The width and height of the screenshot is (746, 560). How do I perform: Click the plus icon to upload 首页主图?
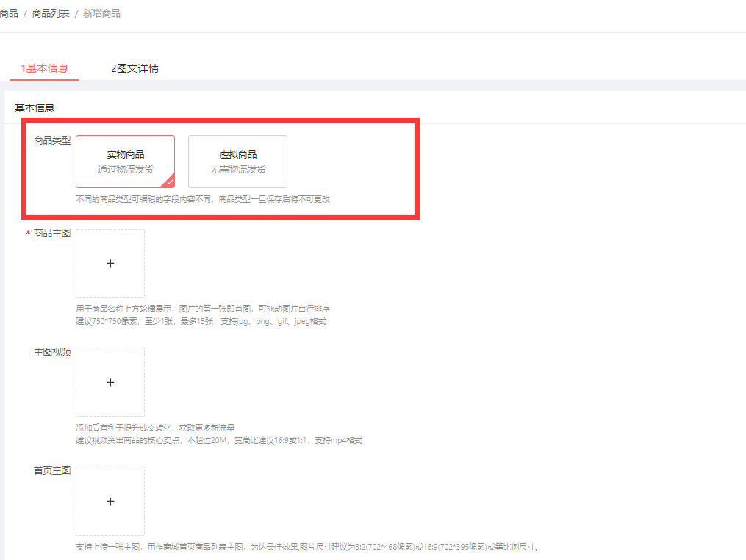coord(110,501)
